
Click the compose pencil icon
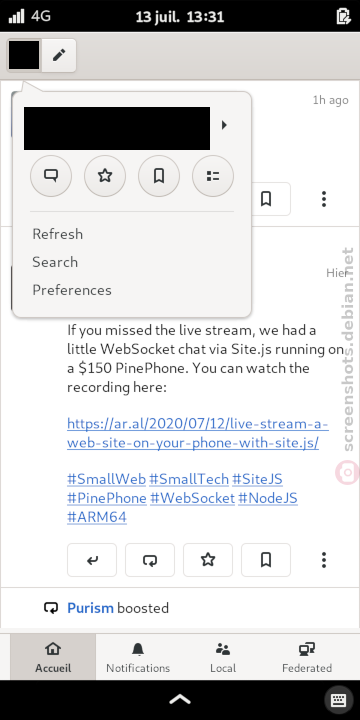(59, 56)
